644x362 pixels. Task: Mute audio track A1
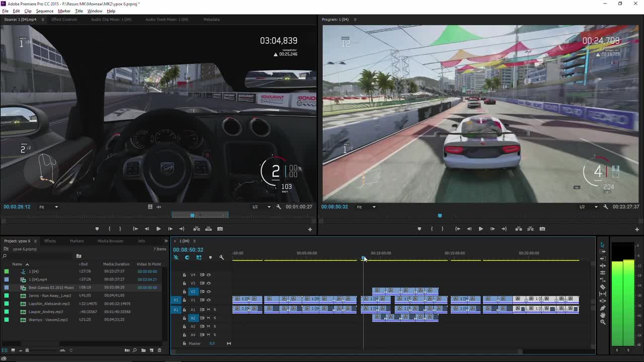coord(209,310)
